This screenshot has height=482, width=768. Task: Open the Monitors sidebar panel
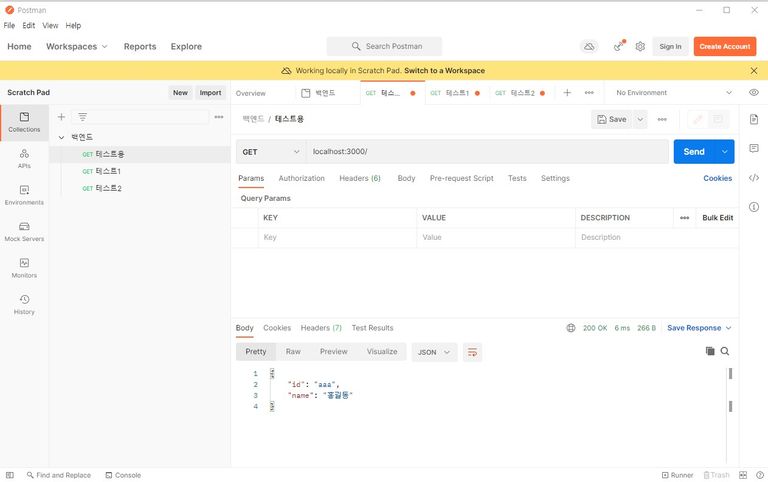(24, 268)
